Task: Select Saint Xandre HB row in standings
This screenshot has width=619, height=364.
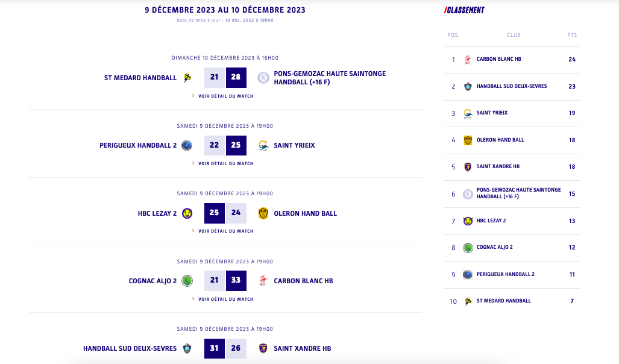Action: (498, 167)
